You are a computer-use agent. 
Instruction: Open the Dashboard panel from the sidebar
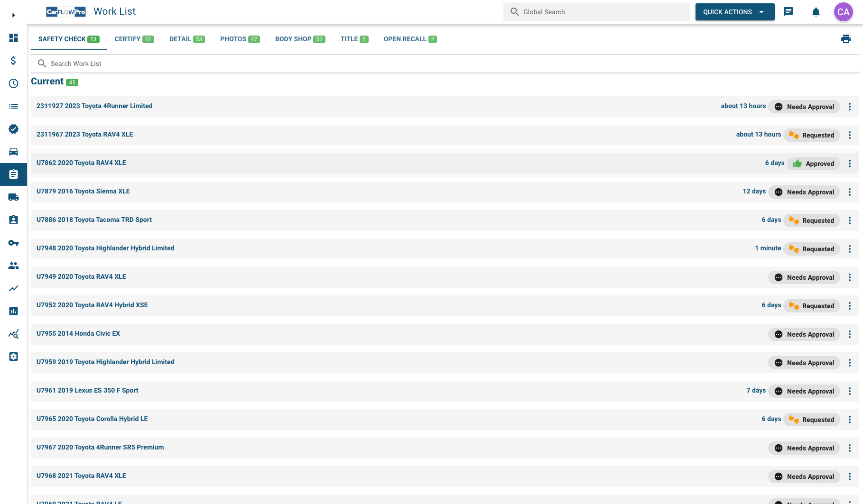tap(13, 37)
